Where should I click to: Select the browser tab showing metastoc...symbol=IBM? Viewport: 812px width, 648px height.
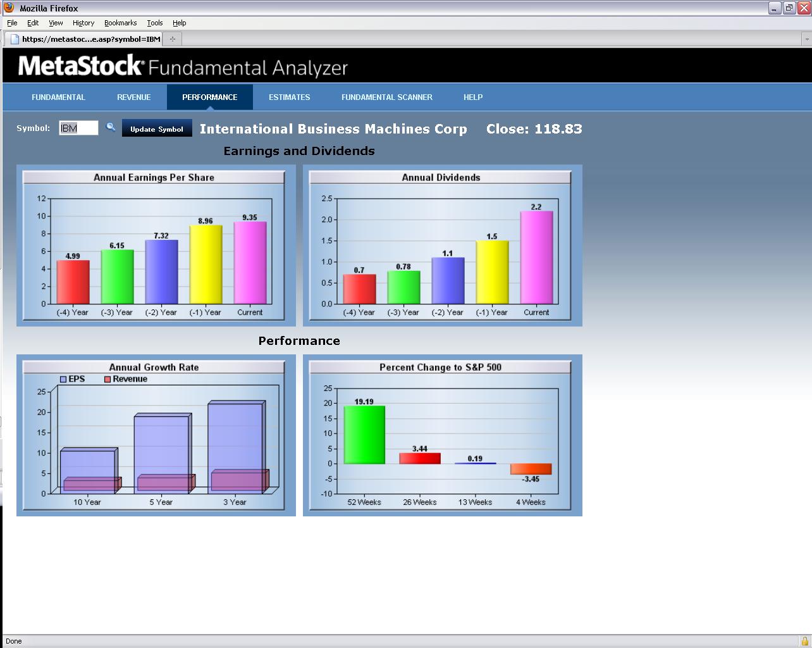[x=84, y=39]
